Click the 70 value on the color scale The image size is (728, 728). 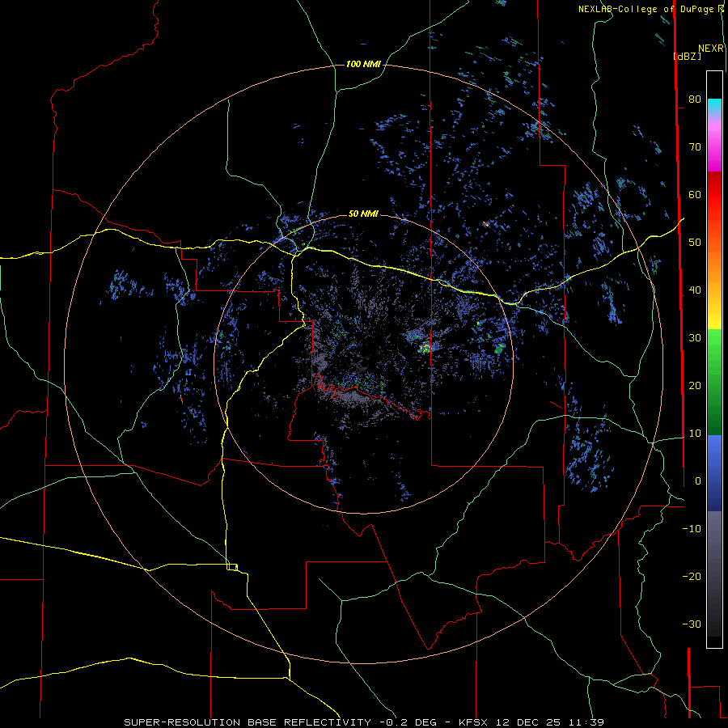click(x=695, y=146)
